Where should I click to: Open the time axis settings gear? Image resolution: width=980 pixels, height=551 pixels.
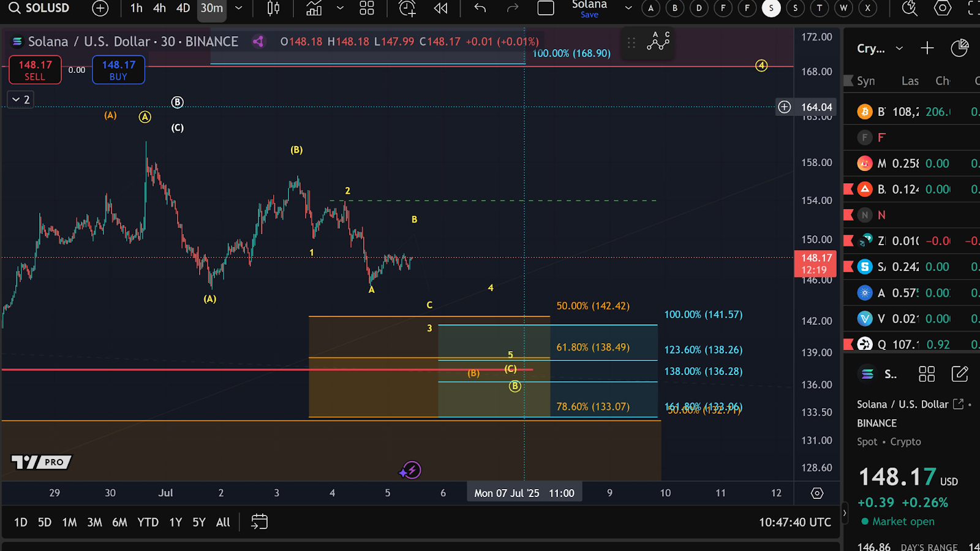point(817,493)
